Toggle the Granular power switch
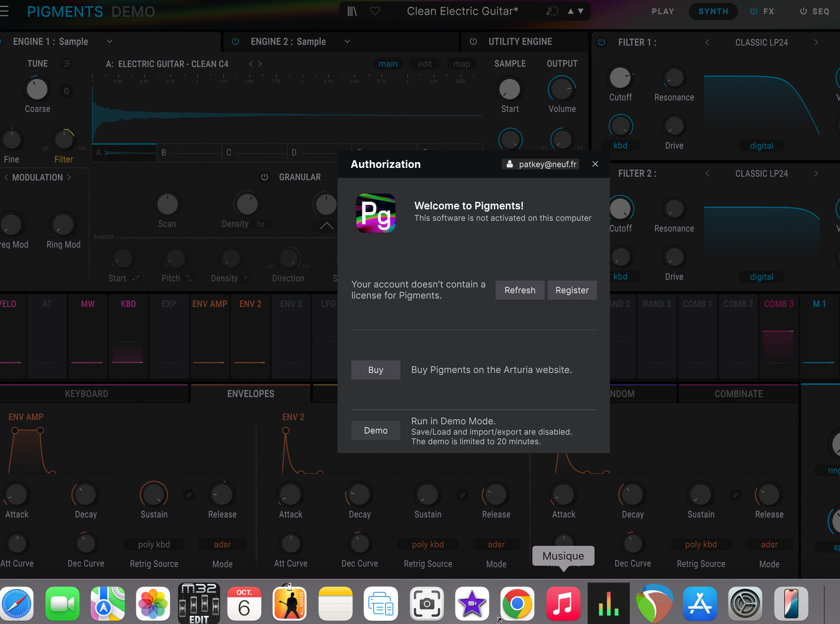The width and height of the screenshot is (840, 624). (x=265, y=177)
